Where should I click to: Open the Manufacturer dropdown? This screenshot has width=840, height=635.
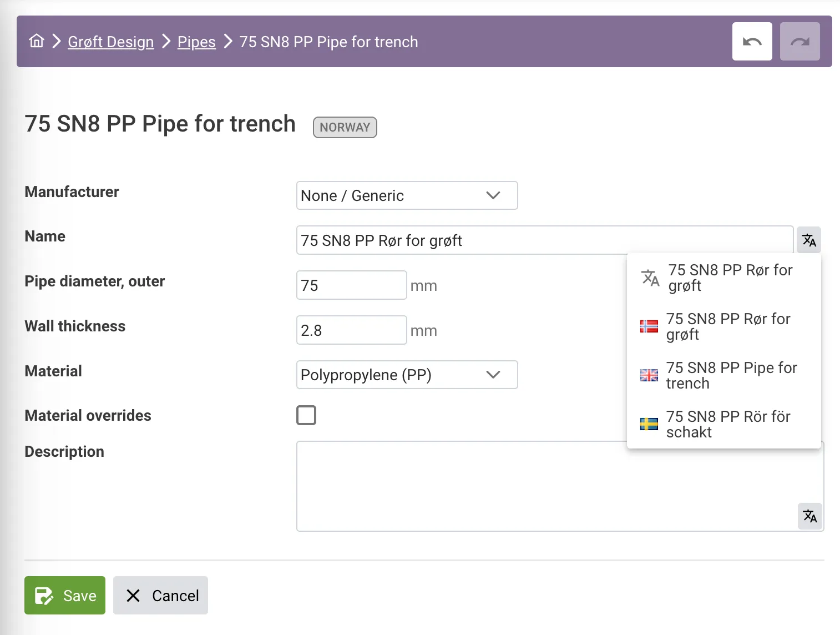(407, 195)
